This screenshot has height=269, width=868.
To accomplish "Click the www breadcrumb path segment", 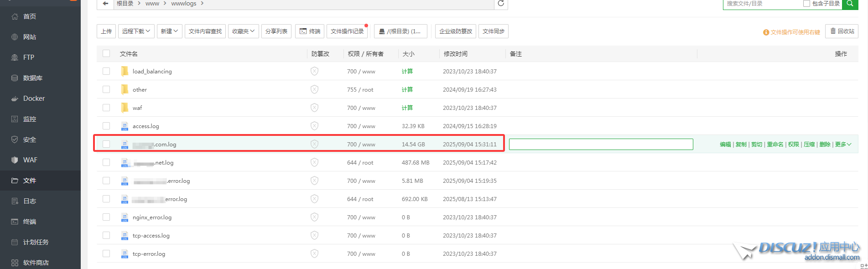I will 152,4.
